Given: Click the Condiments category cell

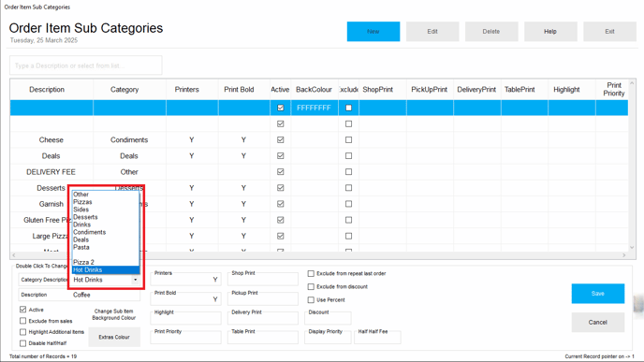Looking at the screenshot, I should pyautogui.click(x=129, y=140).
